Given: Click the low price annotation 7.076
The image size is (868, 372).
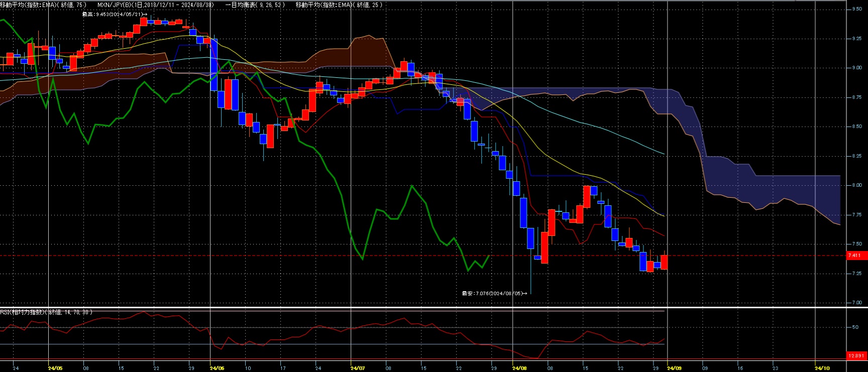Looking at the screenshot, I should 495,293.
